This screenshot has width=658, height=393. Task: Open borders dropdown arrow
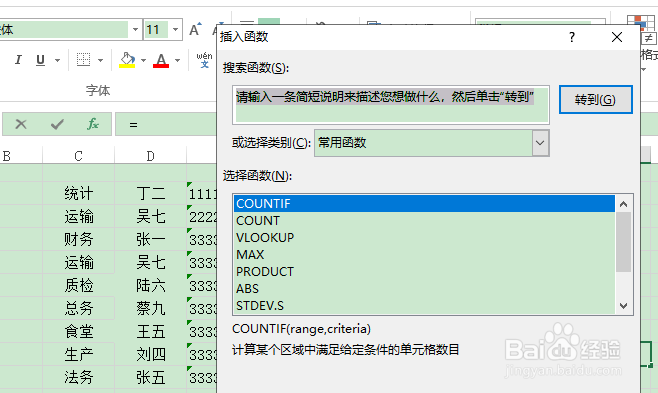coord(100,60)
